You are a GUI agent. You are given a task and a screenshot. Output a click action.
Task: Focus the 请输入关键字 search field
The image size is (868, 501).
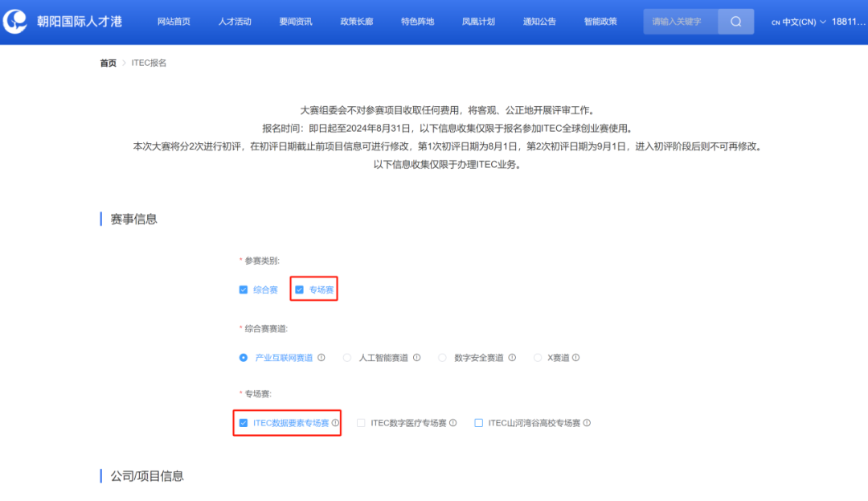pyautogui.click(x=681, y=22)
